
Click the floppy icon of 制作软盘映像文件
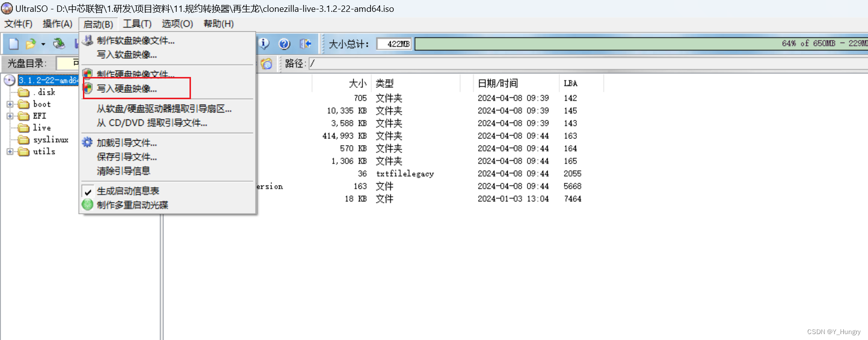pos(88,40)
